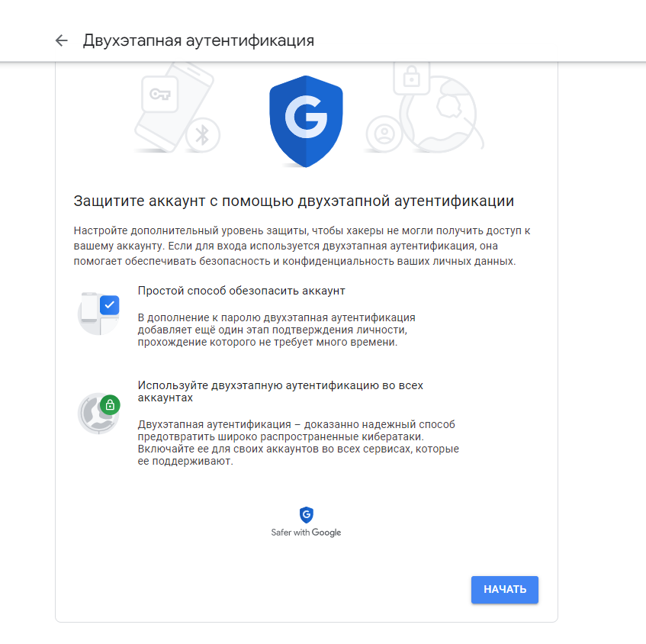Viewport: 646px width, 644px height.
Task: Click the green lock globe icon
Action: 99,414
